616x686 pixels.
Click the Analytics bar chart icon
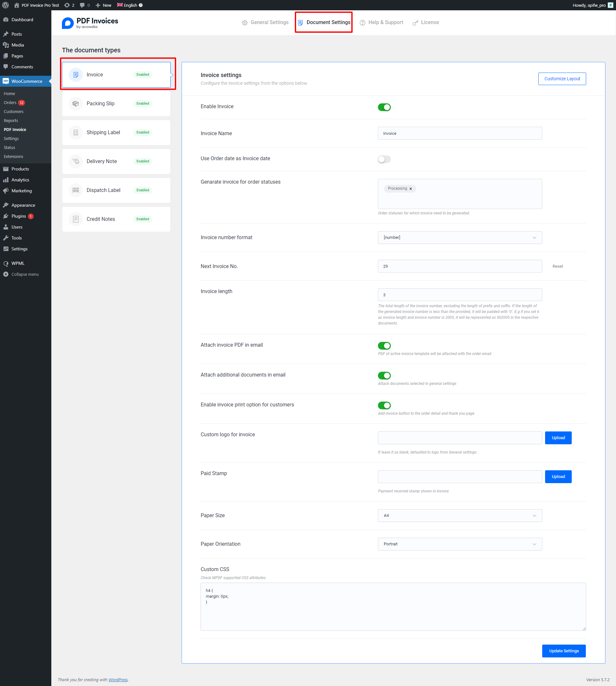6,180
